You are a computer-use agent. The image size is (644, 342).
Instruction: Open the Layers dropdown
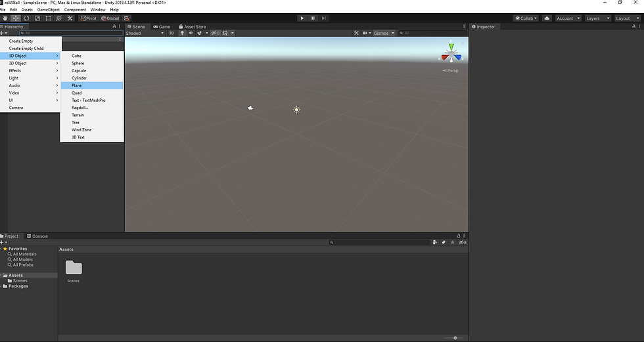click(597, 18)
